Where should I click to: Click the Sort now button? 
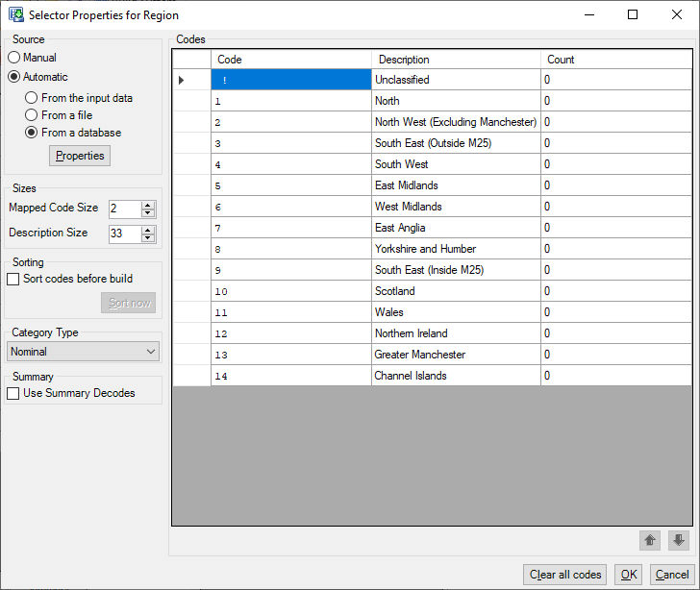point(129,303)
